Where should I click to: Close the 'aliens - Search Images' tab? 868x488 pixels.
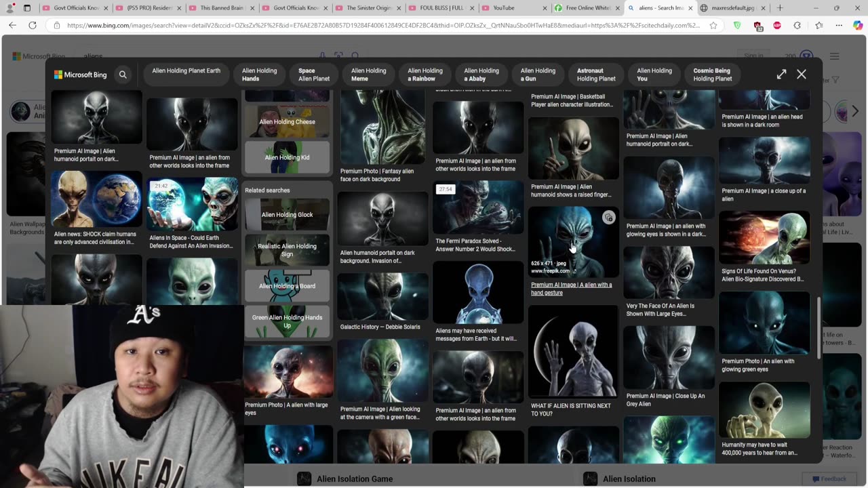pyautogui.click(x=691, y=8)
